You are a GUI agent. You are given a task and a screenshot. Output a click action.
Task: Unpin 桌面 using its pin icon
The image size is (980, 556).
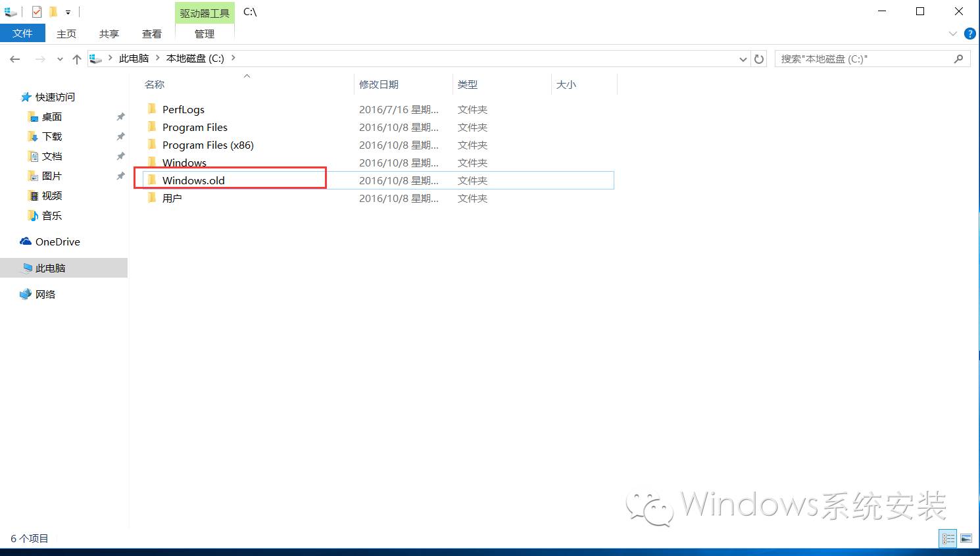[x=120, y=117]
